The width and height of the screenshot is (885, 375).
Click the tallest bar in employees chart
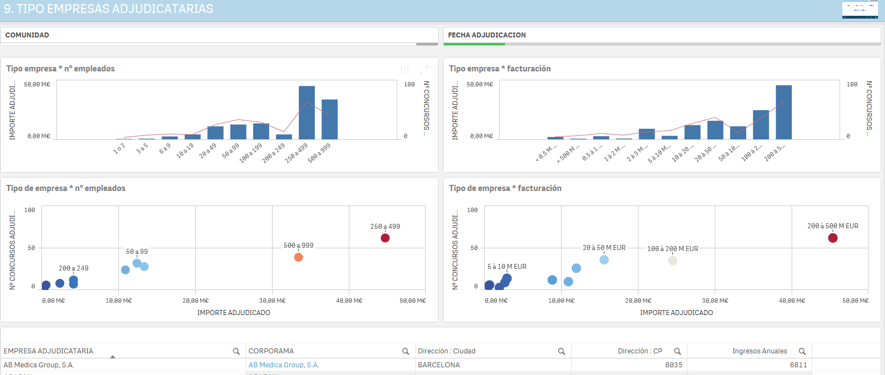(x=306, y=112)
